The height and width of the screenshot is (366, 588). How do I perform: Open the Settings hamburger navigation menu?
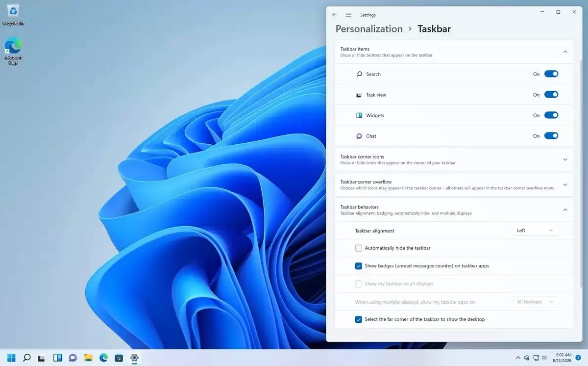tap(348, 15)
